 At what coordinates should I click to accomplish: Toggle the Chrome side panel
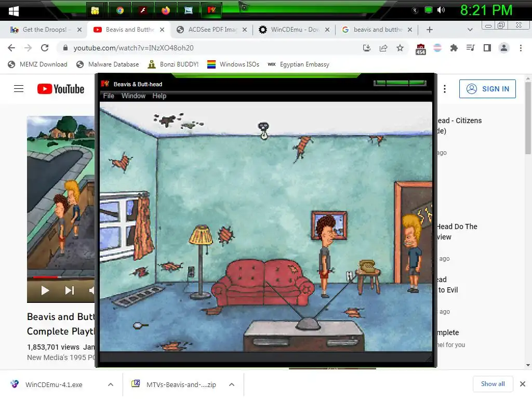tap(487, 48)
